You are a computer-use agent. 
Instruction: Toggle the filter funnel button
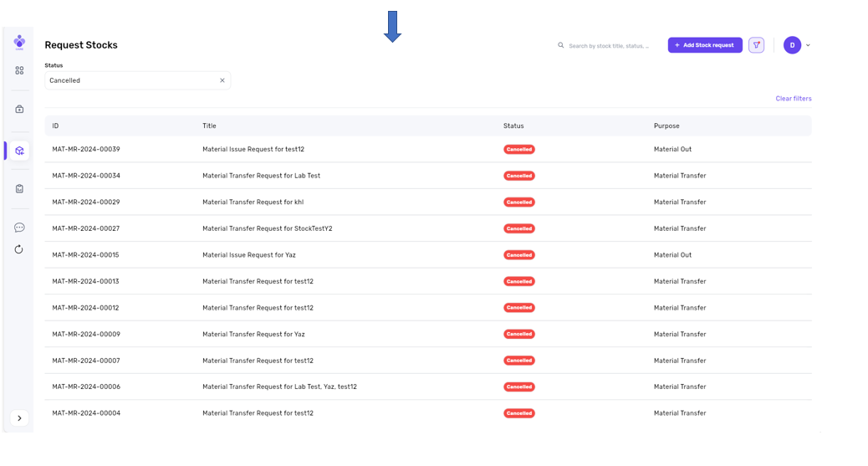(756, 45)
